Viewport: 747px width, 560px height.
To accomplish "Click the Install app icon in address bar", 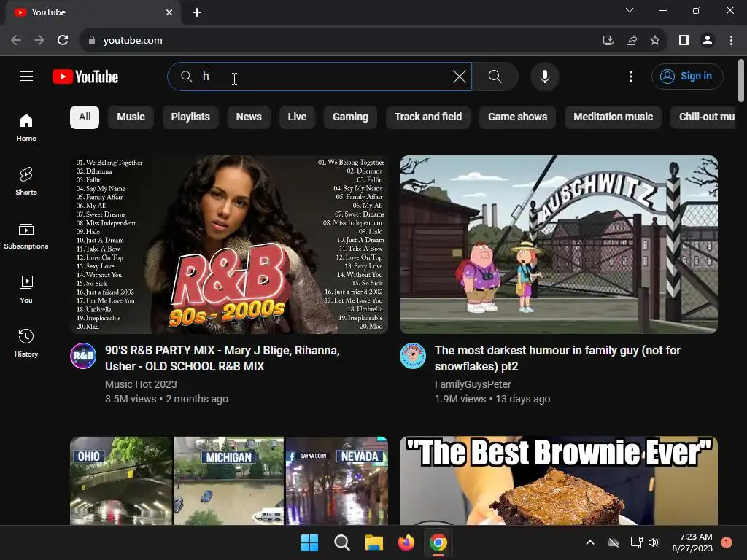I will click(x=608, y=41).
